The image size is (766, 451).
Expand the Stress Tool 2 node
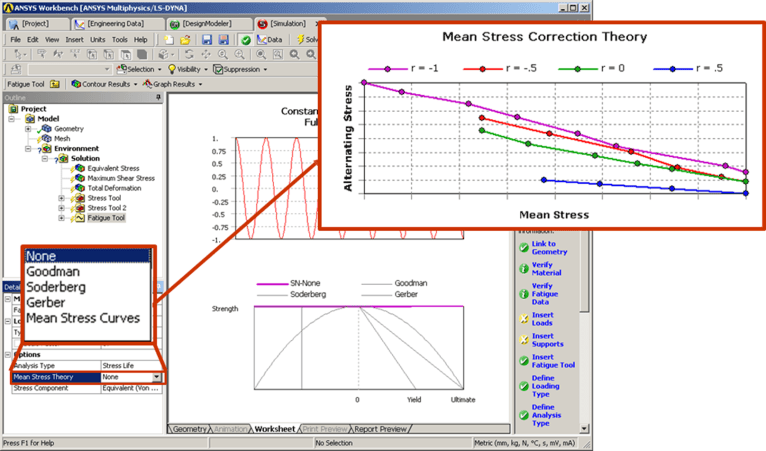point(61,208)
